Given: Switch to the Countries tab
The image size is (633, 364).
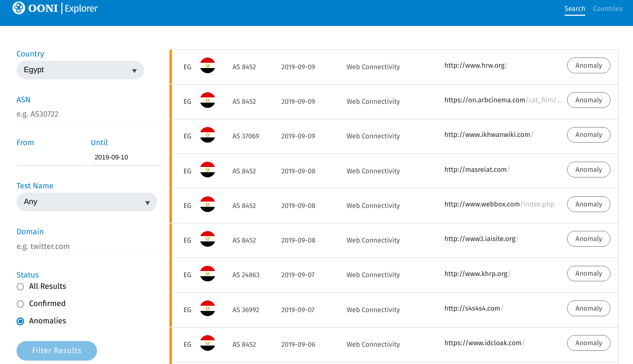Looking at the screenshot, I should (607, 9).
